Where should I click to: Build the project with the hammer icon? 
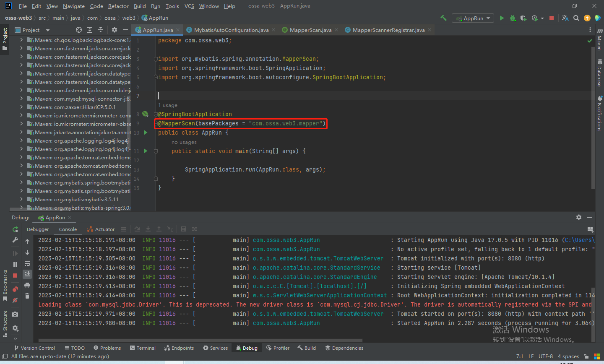(443, 18)
